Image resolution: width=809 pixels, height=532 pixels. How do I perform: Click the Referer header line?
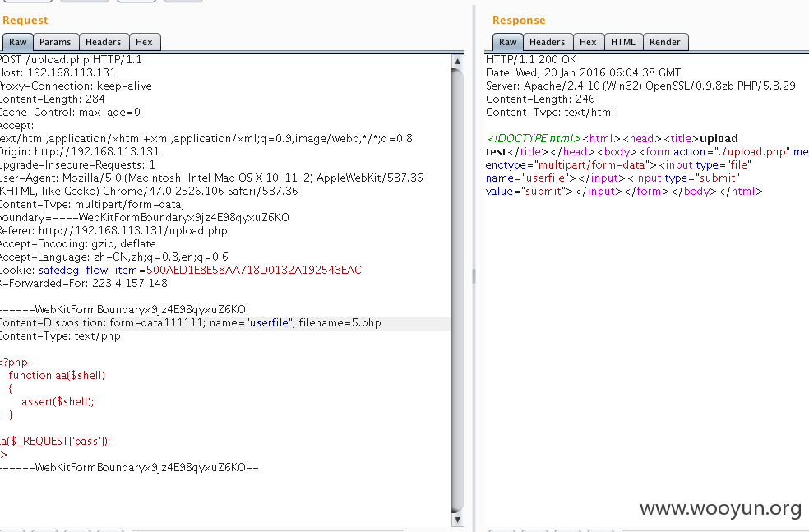(x=113, y=231)
